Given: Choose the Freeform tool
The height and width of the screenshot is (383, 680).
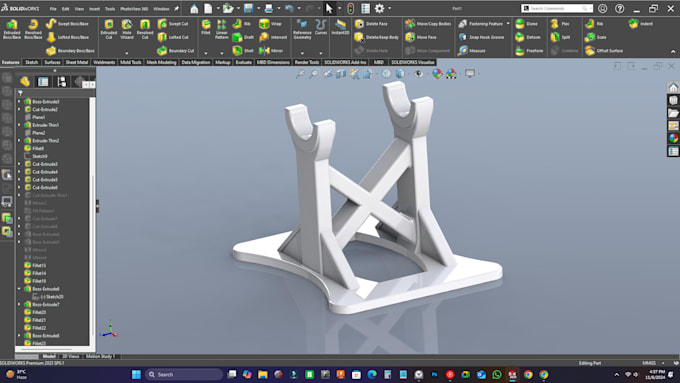Looking at the screenshot, I should pyautogui.click(x=529, y=50).
